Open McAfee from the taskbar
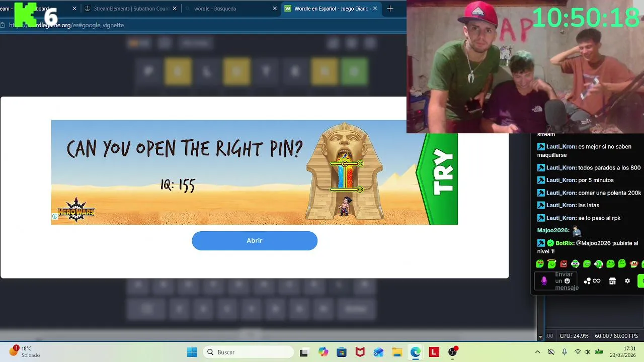 point(360,352)
